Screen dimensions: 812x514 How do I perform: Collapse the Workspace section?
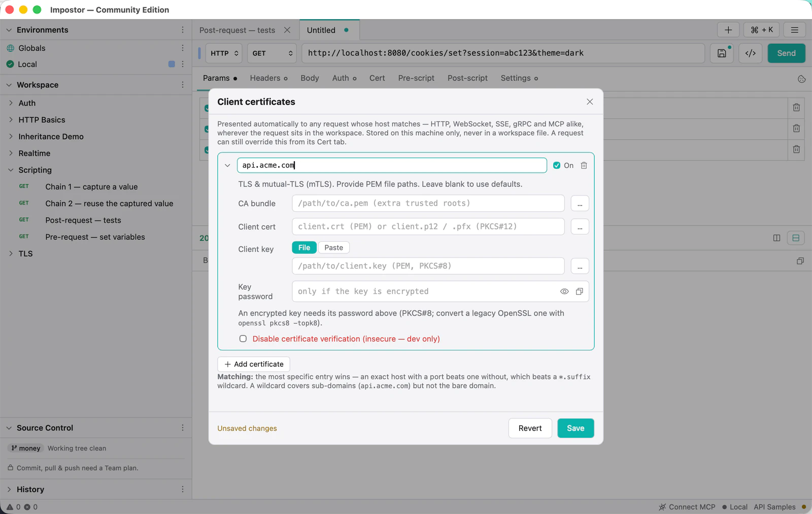[x=9, y=85]
